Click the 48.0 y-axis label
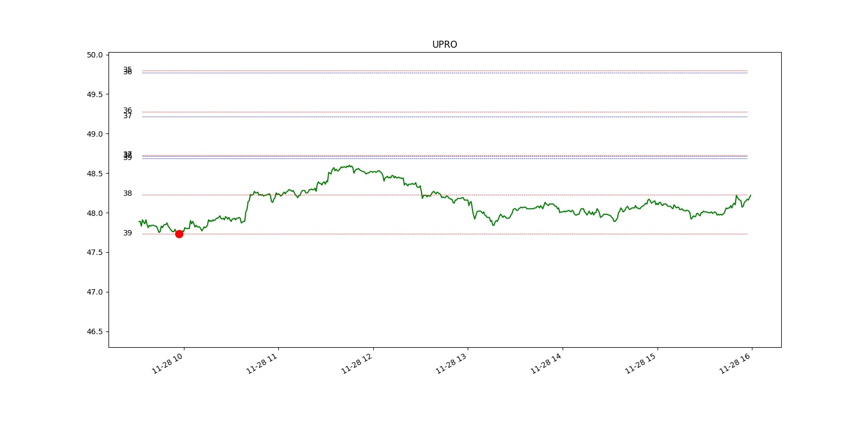868x434 pixels. pos(94,213)
